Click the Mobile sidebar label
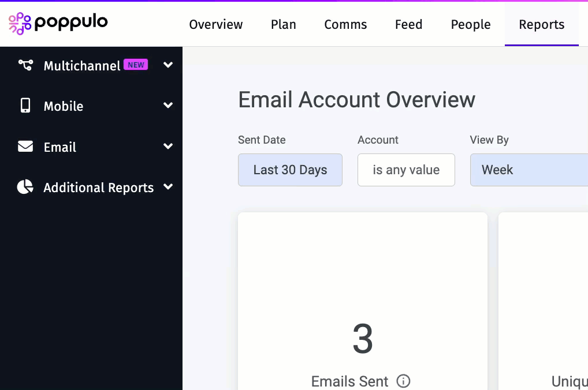 (x=64, y=106)
